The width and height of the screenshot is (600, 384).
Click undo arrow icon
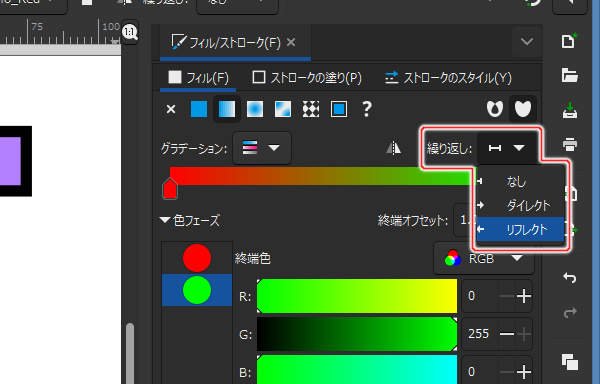click(569, 277)
